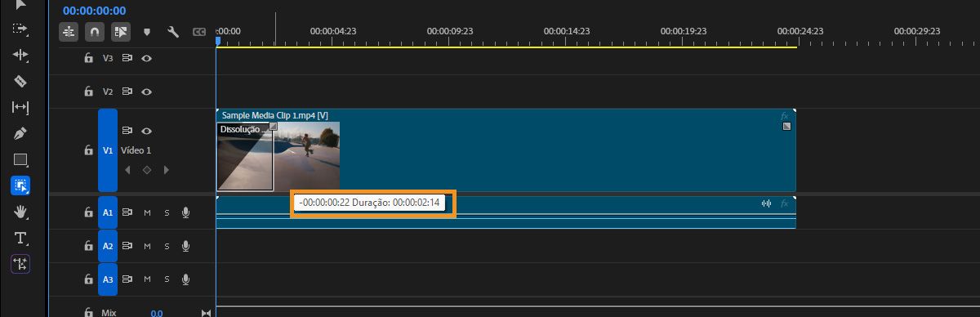Select the A1 audio clip

point(506,212)
